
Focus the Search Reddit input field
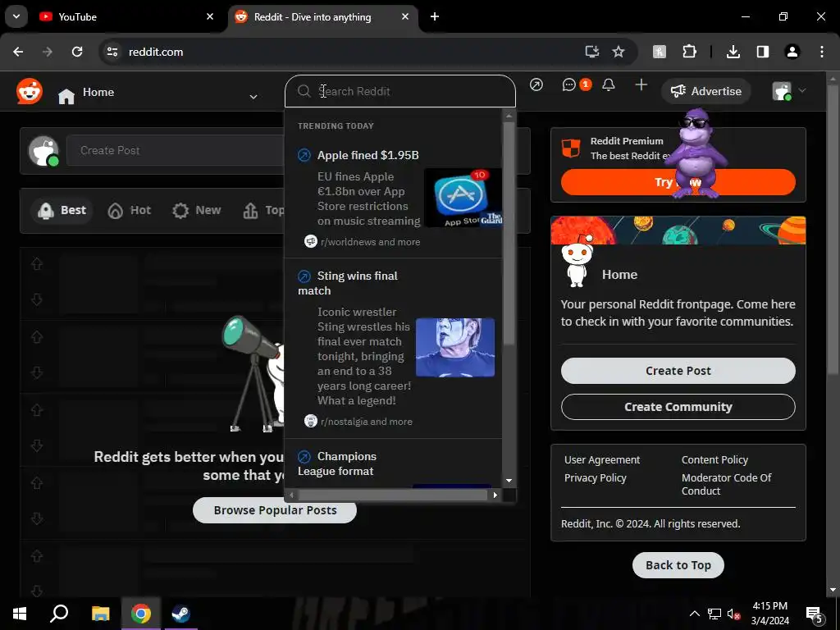(400, 91)
